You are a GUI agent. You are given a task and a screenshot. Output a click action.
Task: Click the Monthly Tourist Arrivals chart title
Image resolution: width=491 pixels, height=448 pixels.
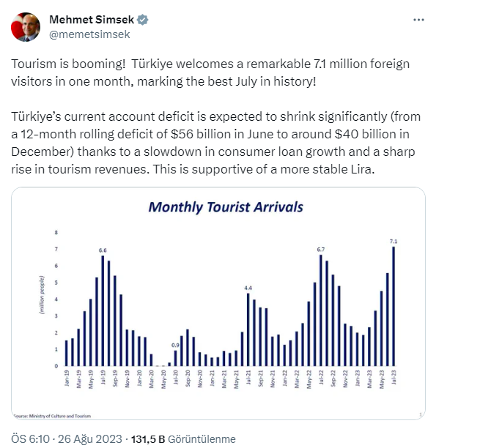pos(225,207)
